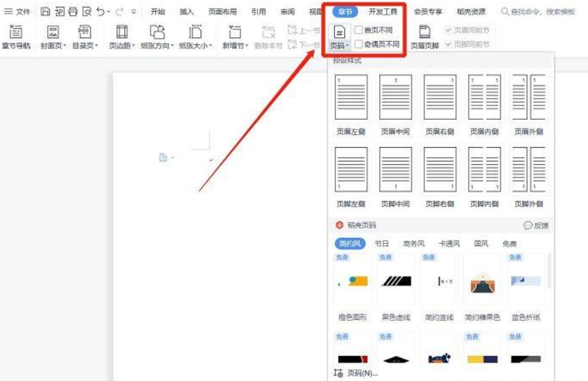The image size is (588, 381).
Task: Select the 商务风 category tab
Action: [x=413, y=244]
